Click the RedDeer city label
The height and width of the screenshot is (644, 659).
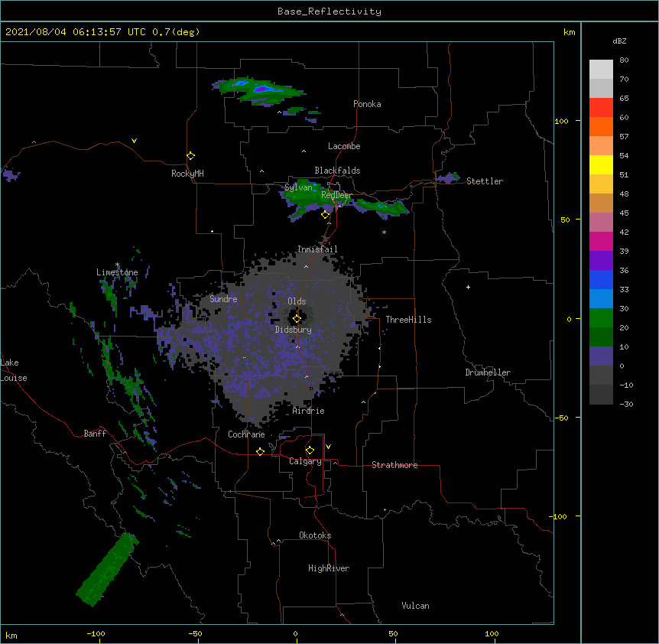tap(336, 195)
